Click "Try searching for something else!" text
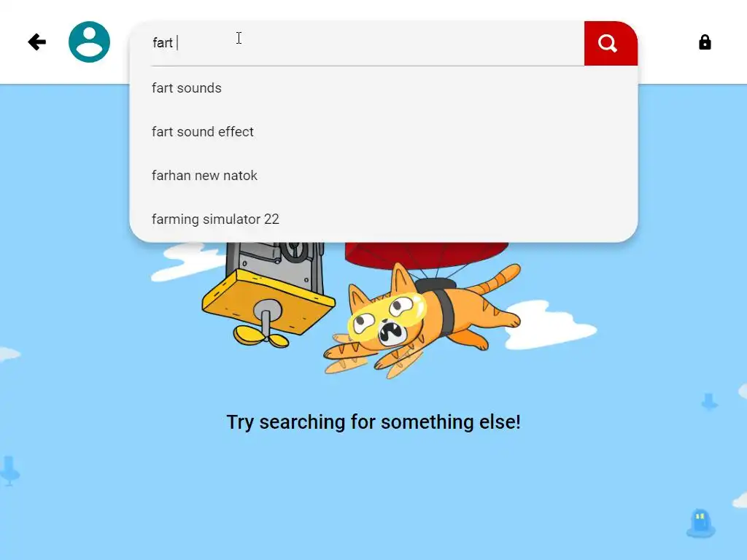The image size is (747, 560). pos(373,422)
